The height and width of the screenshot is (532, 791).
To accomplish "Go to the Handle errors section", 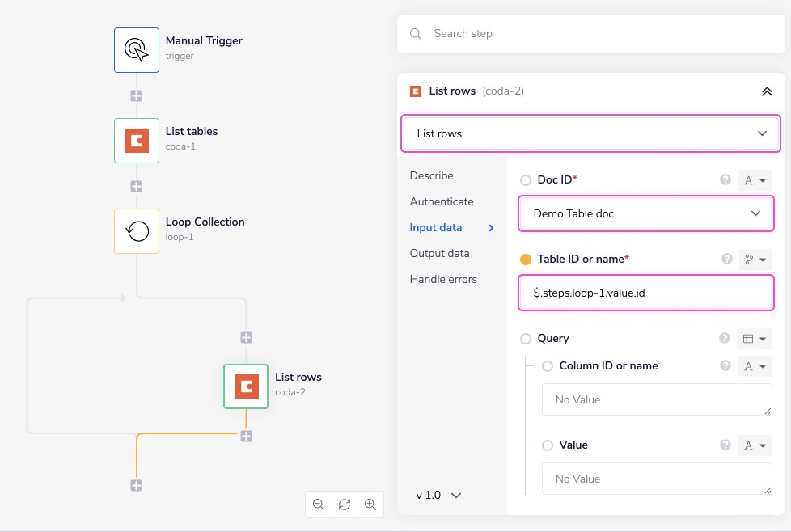I will tap(443, 279).
